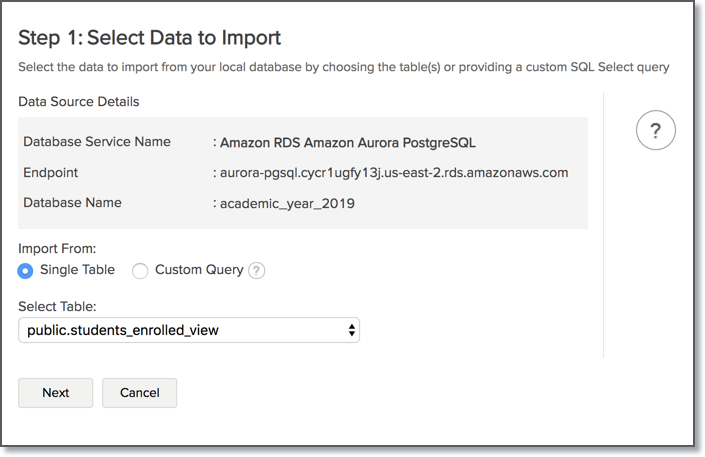Click the academic_year_2019 database name value
The image size is (705, 457).
(287, 203)
